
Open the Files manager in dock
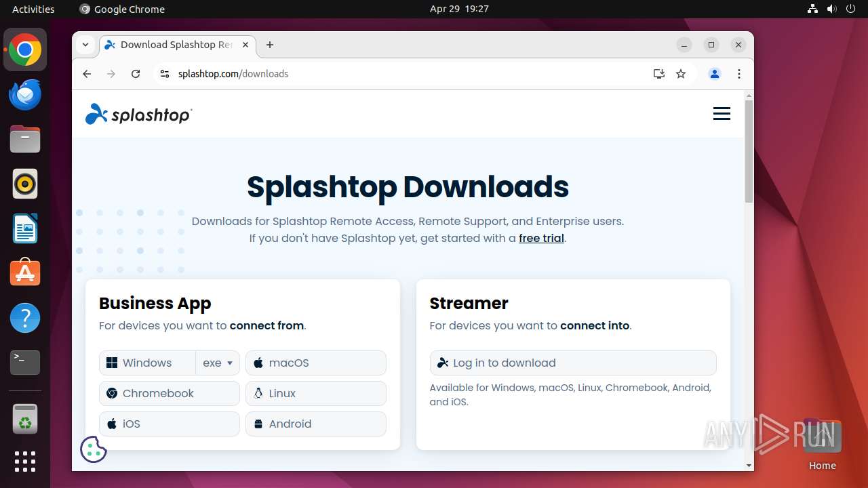pos(25,140)
